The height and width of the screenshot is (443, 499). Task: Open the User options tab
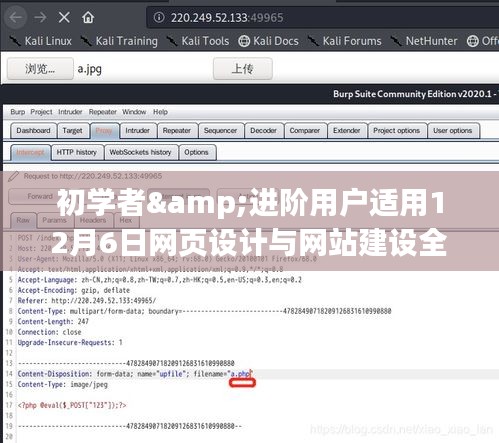(453, 131)
